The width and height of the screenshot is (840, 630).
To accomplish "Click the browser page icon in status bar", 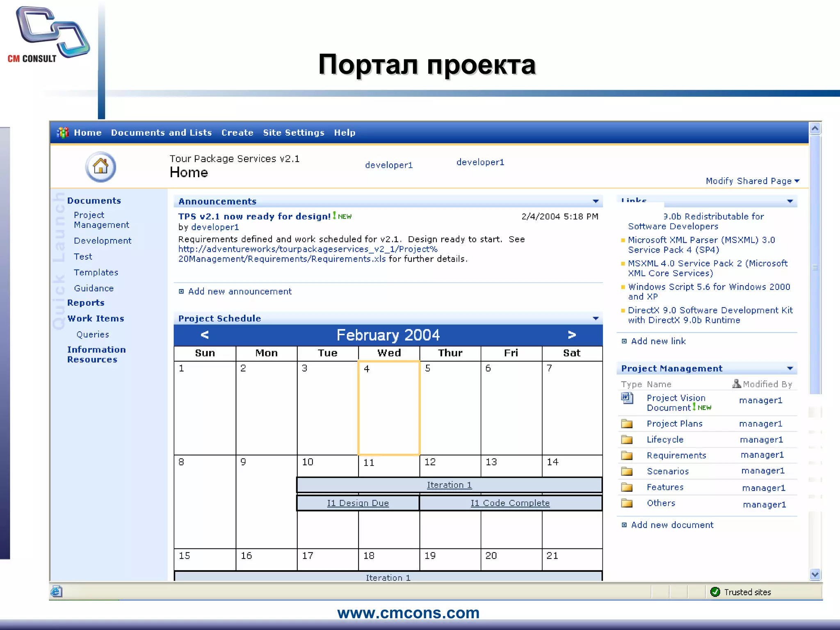I will coord(57,591).
